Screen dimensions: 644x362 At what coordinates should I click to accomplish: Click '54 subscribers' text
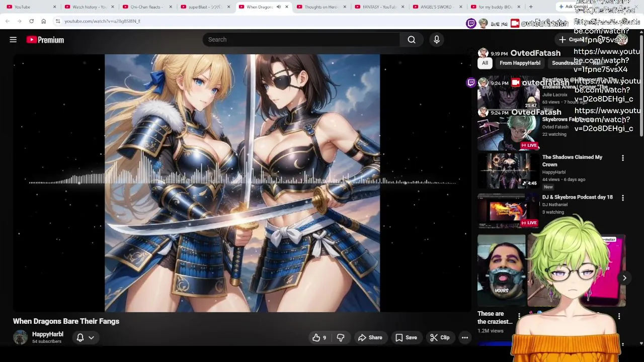pyautogui.click(x=47, y=341)
